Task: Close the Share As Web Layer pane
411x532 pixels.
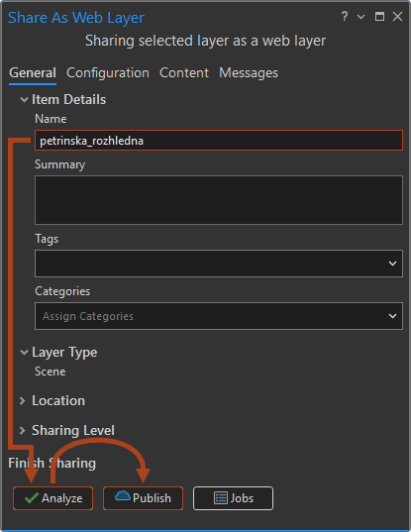Action: tap(397, 16)
